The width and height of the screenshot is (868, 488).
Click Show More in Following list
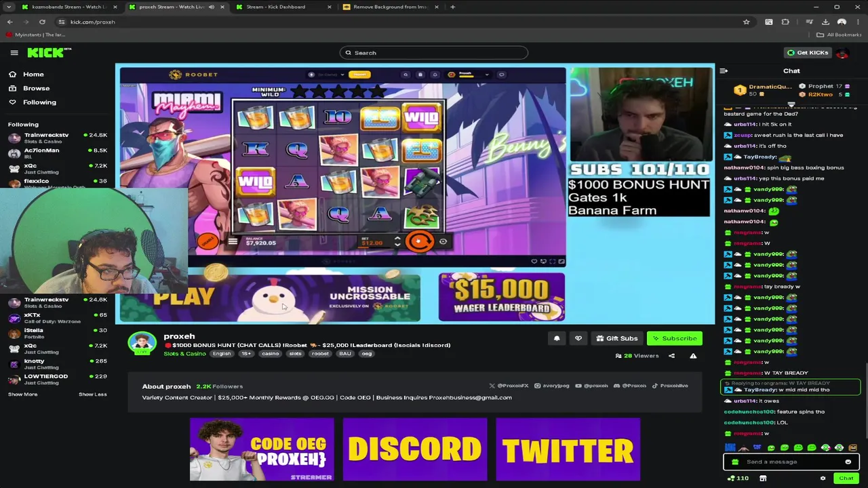(x=22, y=394)
